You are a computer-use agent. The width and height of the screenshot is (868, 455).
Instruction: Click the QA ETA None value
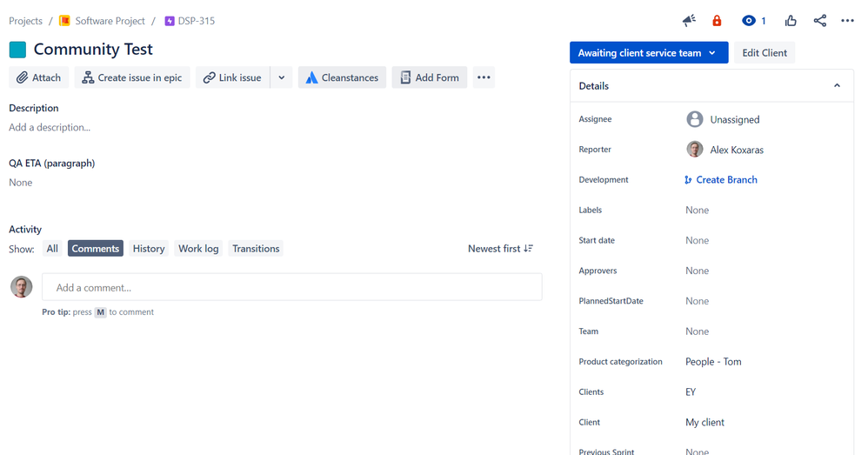pos(21,183)
